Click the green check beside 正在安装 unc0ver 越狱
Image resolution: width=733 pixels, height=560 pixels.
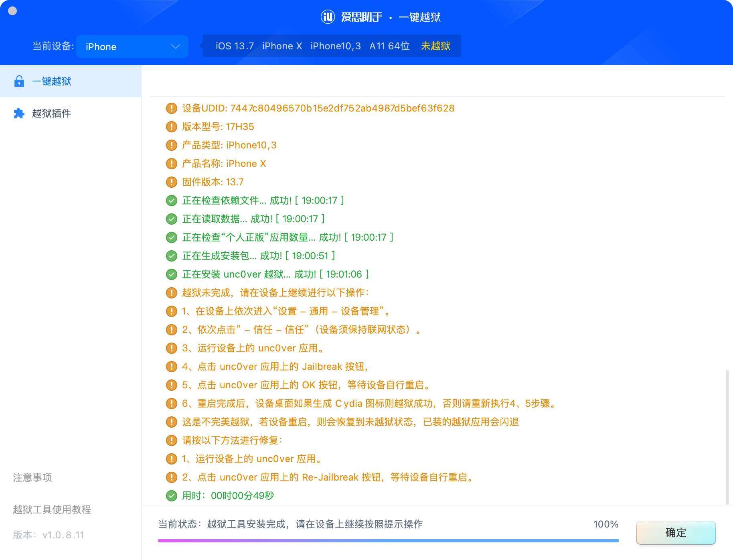click(172, 274)
